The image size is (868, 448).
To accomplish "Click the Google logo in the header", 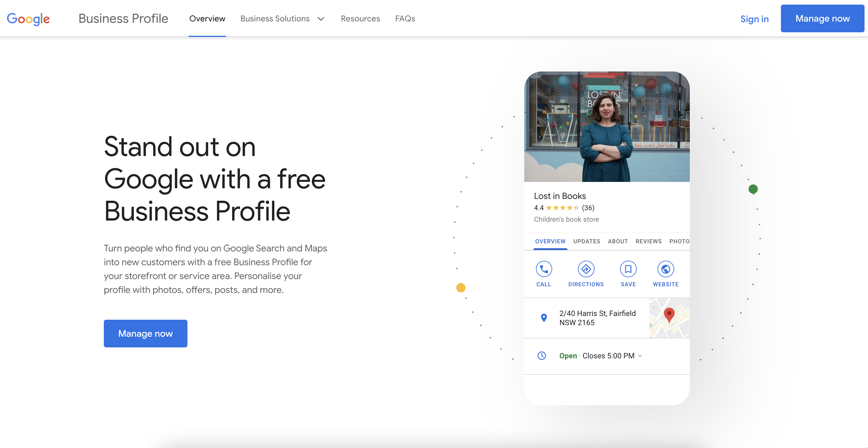I will (28, 19).
